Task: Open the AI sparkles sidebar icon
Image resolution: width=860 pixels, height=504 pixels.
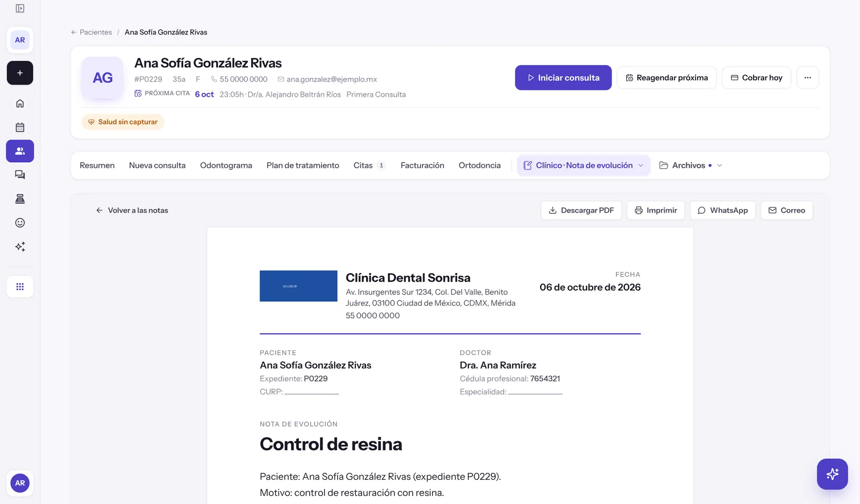Action: tap(20, 247)
